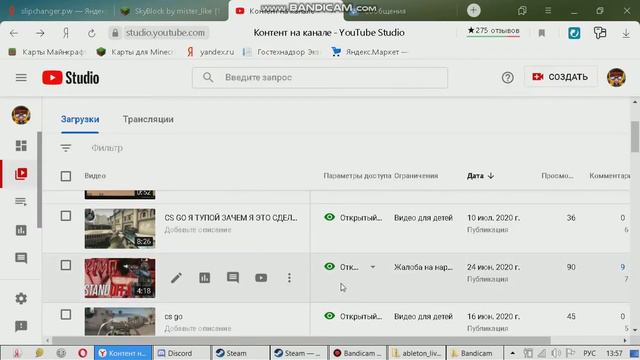Open CS GO Я ТУПОЙ video thumbnail
Screen dimensions: 640x360
pyautogui.click(x=120, y=229)
